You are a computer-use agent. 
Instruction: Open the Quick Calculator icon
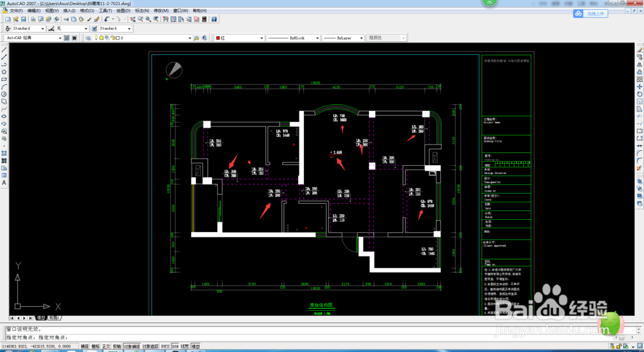click(204, 19)
